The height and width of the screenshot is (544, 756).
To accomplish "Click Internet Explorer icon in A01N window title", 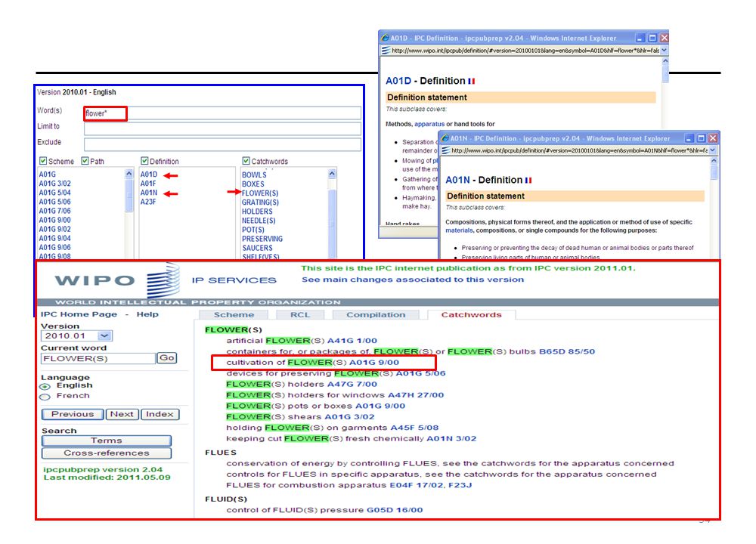I will (445, 138).
